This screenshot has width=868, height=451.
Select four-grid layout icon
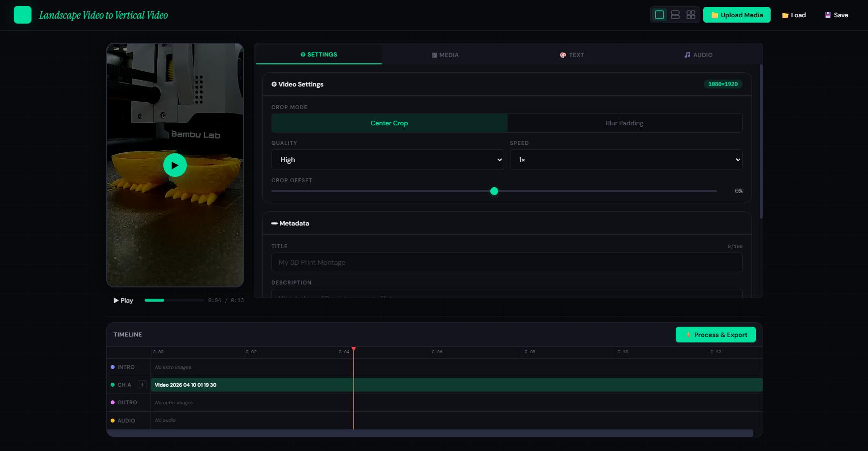click(691, 15)
